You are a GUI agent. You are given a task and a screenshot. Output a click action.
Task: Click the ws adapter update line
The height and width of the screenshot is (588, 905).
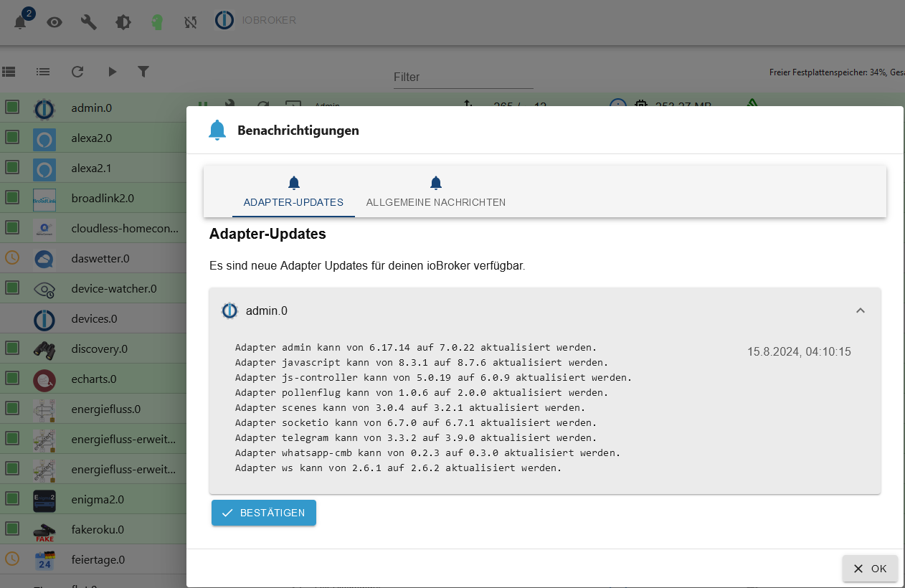(x=398, y=468)
